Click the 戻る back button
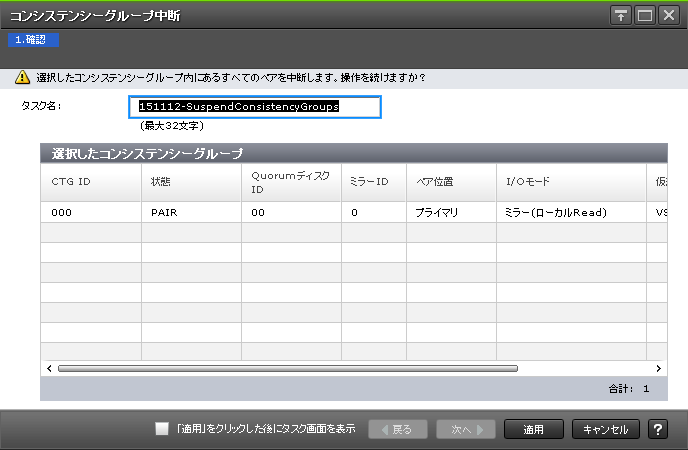688x450 pixels. pyautogui.click(x=398, y=429)
